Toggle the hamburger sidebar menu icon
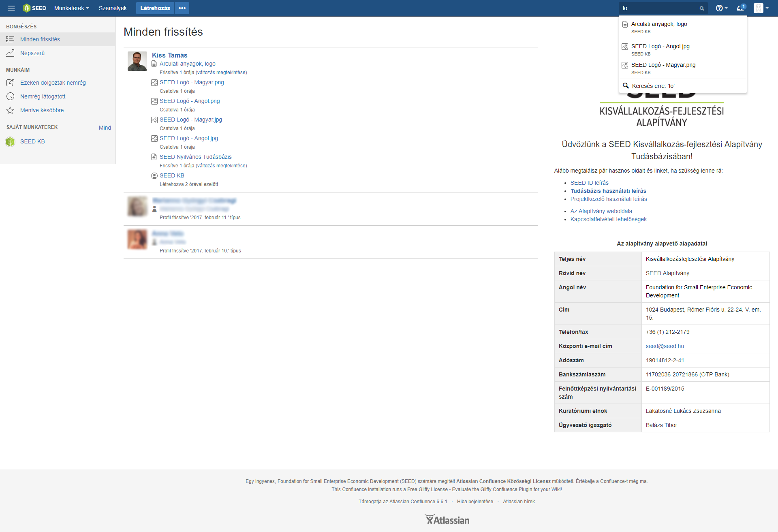Image resolution: width=778 pixels, height=532 pixels. coord(11,8)
